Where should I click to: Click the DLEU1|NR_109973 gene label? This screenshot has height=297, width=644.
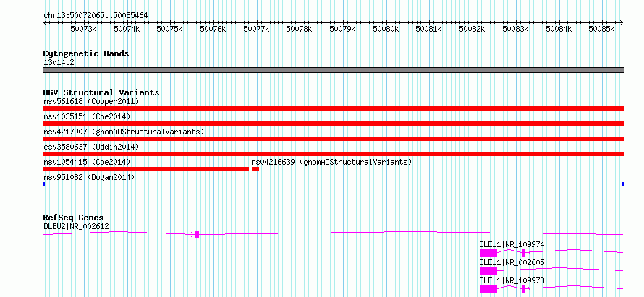(512, 280)
